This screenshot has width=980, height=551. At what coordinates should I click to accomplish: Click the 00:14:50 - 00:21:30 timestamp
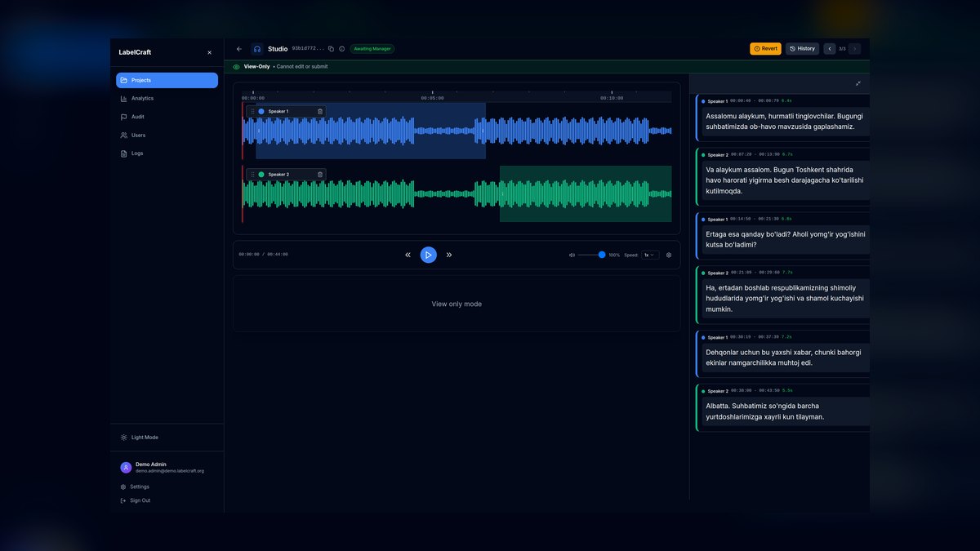click(755, 219)
